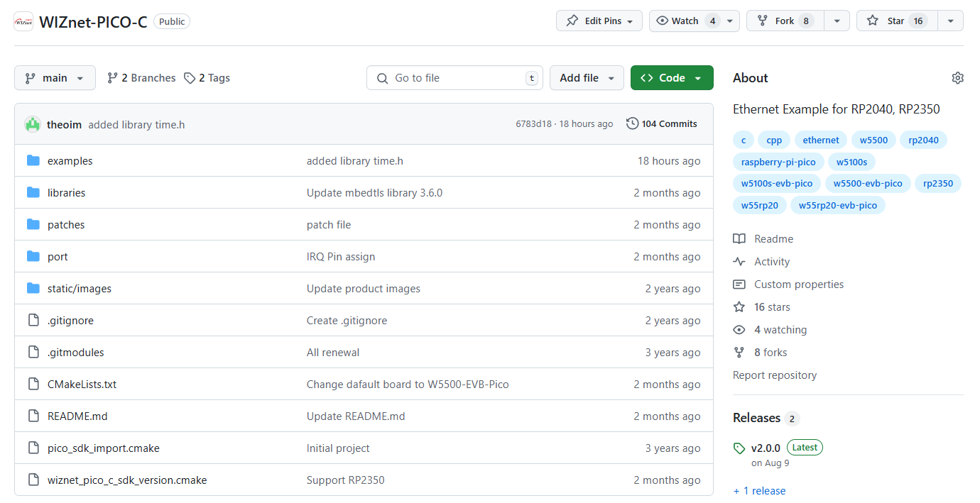
Task: Click the .gitmodules file icon
Action: click(33, 353)
